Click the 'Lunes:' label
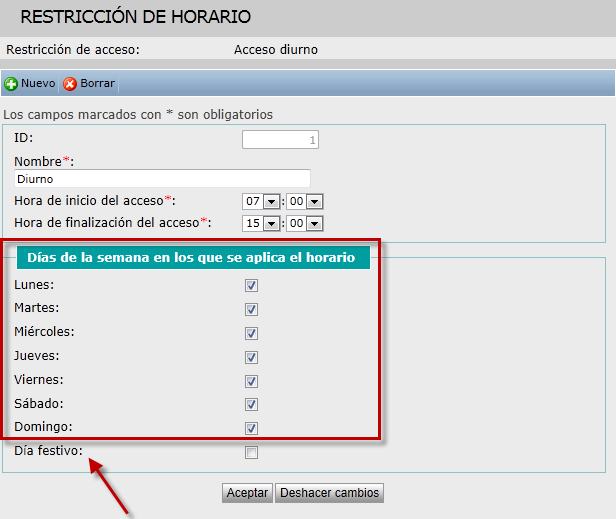Viewport: 616px width, 519px height. click(34, 284)
